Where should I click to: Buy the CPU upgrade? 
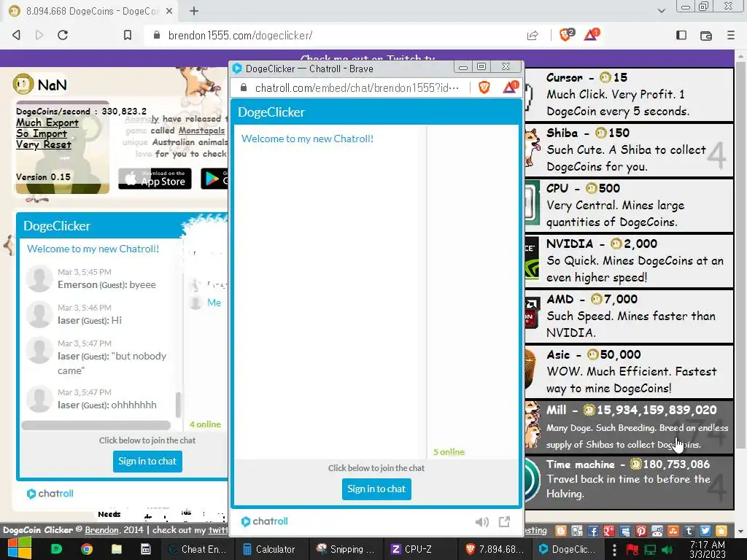629,205
